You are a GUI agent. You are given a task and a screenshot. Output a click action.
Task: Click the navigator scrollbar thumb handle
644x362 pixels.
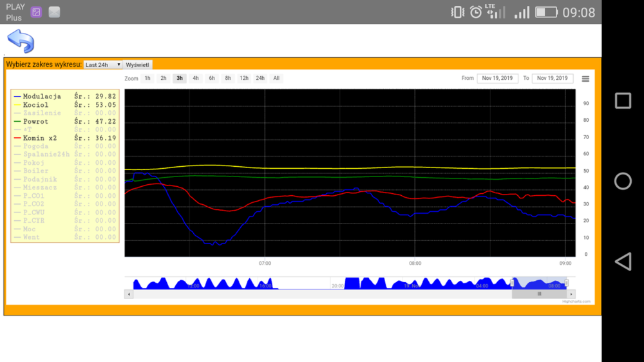540,294
